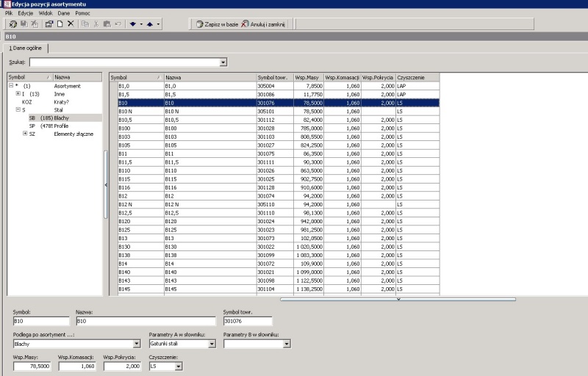Image resolution: width=588 pixels, height=376 pixels.
Task: Select the 1 Dane ogólne tab
Action: click(x=26, y=48)
